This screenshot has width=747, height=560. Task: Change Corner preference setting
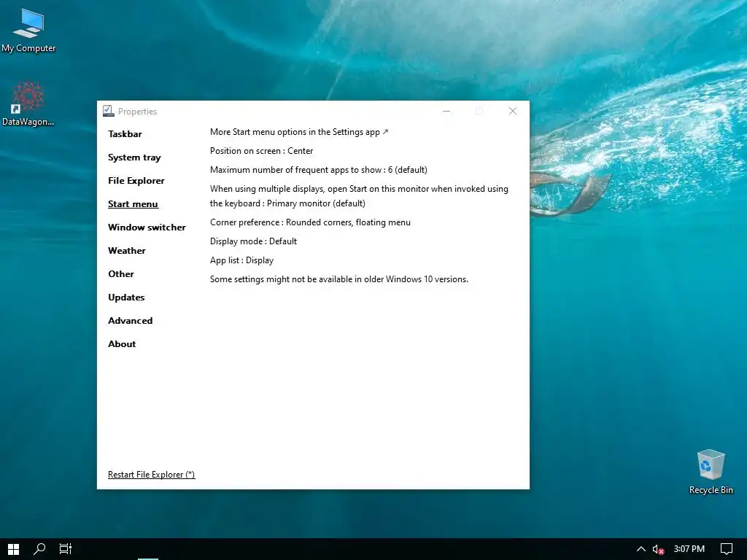(310, 222)
